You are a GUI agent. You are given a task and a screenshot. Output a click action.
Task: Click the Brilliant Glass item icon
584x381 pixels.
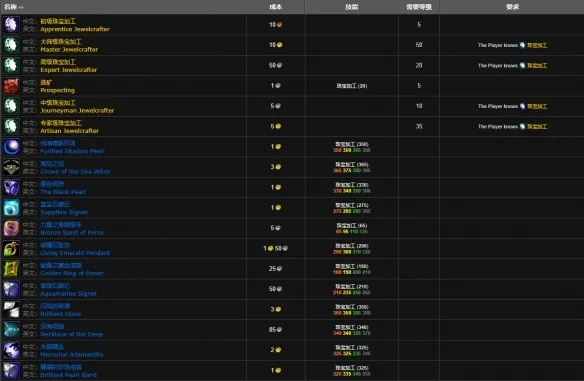(x=11, y=309)
